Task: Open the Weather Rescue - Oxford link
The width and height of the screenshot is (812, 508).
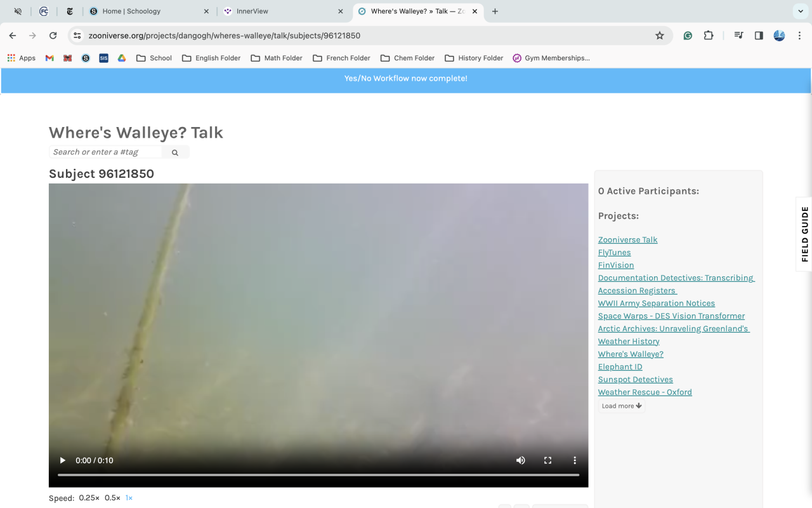Action: coord(645,392)
